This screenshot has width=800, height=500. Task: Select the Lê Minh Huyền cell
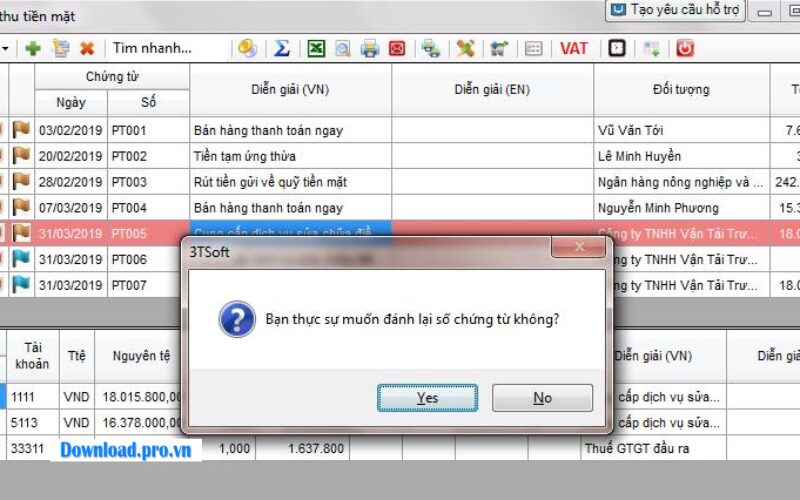tap(682, 156)
